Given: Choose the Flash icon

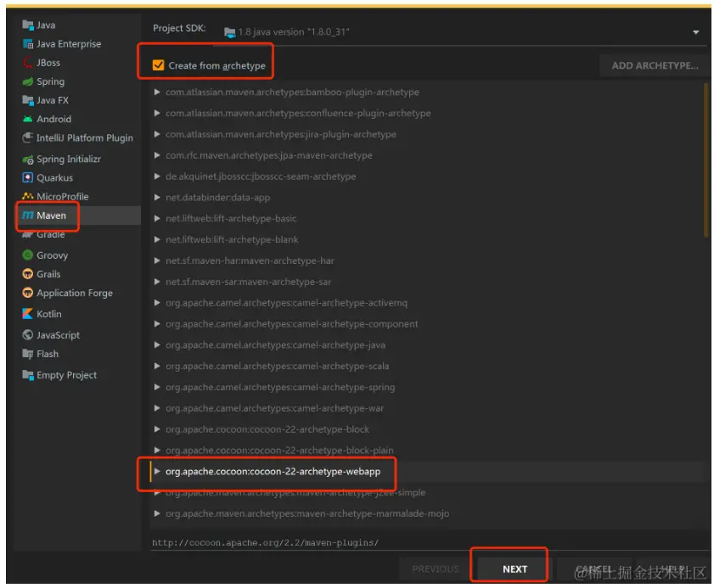Looking at the screenshot, I should click(28, 354).
